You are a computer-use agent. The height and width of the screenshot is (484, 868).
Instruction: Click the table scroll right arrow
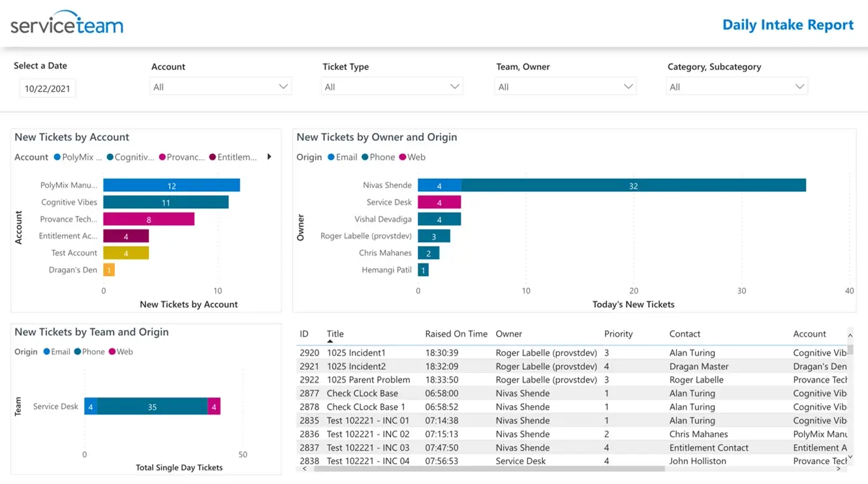click(x=840, y=468)
